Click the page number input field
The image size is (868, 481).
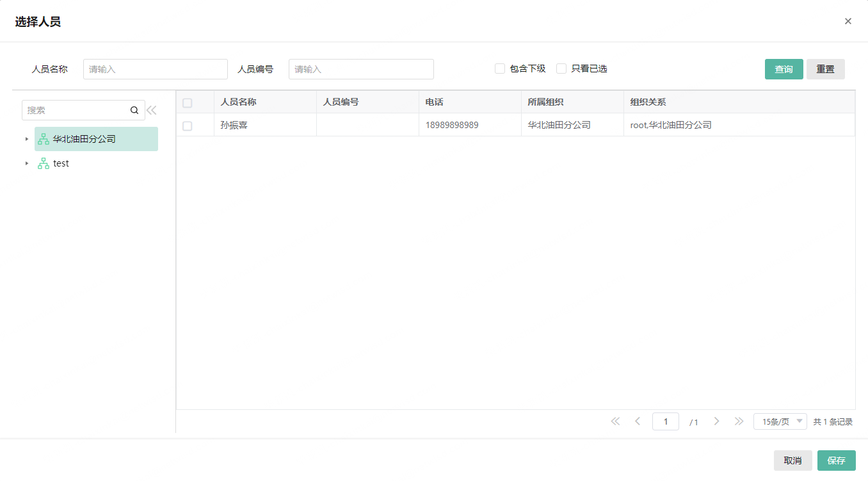click(x=665, y=421)
